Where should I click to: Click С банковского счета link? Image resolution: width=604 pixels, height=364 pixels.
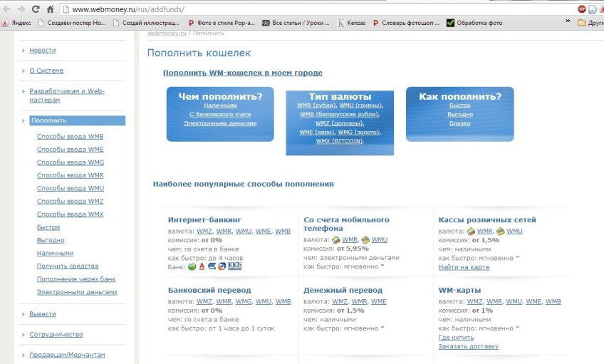[x=220, y=115]
